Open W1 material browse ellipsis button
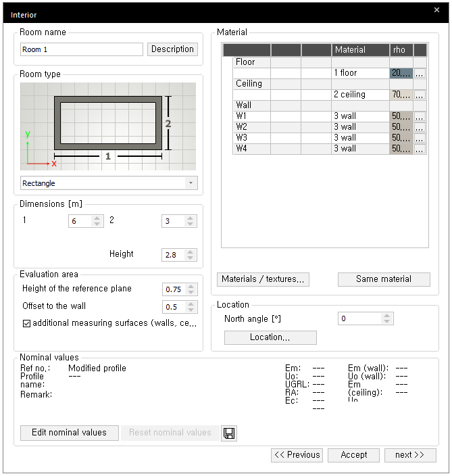 pyautogui.click(x=420, y=116)
